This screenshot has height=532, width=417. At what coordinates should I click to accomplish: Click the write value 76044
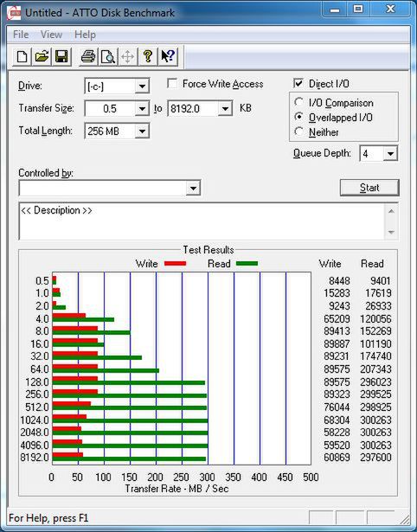(337, 407)
